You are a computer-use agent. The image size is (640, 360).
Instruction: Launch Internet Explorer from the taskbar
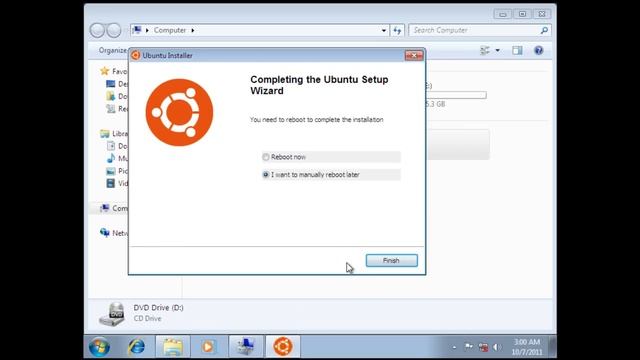click(136, 347)
